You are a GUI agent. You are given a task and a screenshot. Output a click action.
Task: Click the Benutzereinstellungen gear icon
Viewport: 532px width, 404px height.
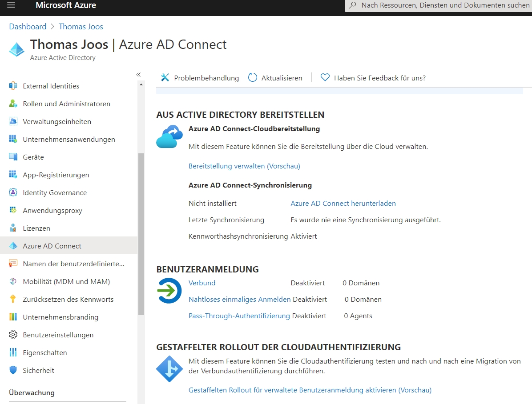(x=13, y=335)
